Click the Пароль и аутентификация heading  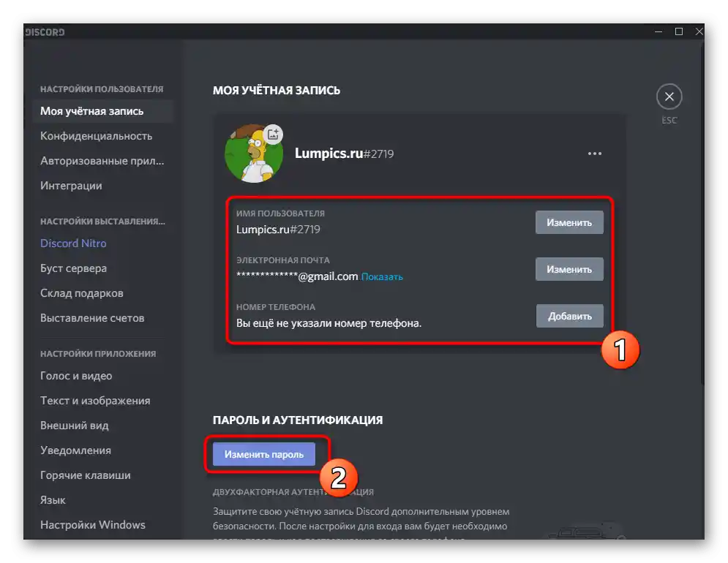pyautogui.click(x=298, y=420)
